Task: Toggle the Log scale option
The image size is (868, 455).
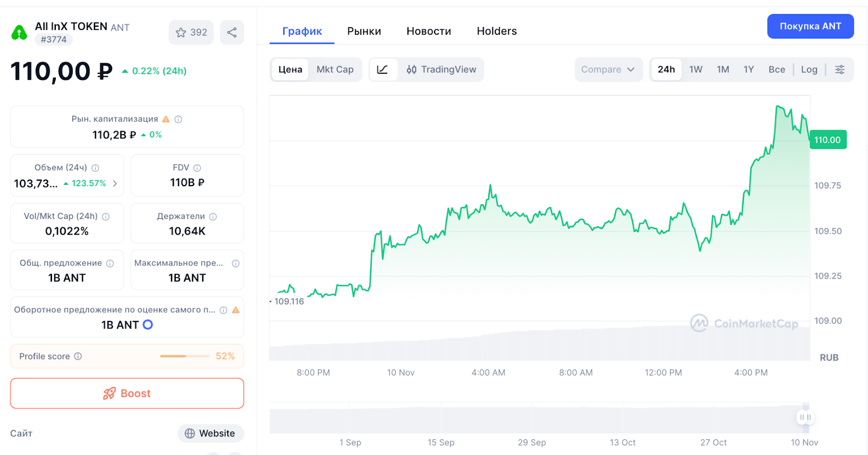Action: 809,69
